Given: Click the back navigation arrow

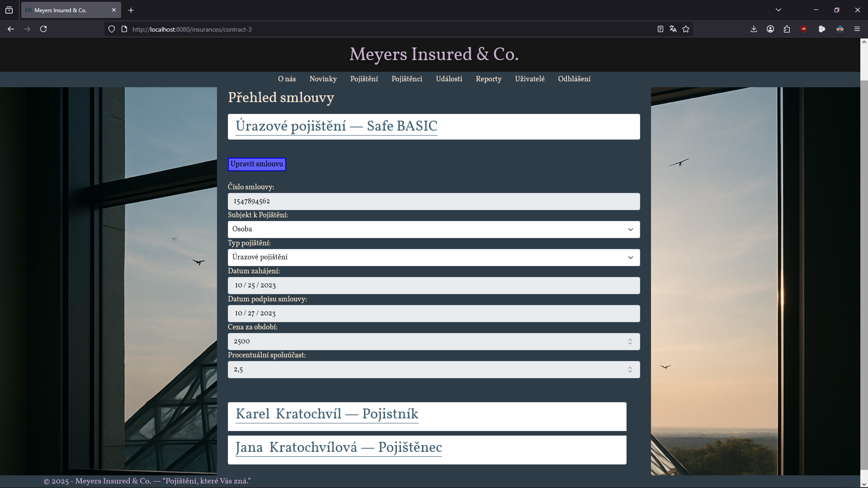Looking at the screenshot, I should (x=11, y=29).
